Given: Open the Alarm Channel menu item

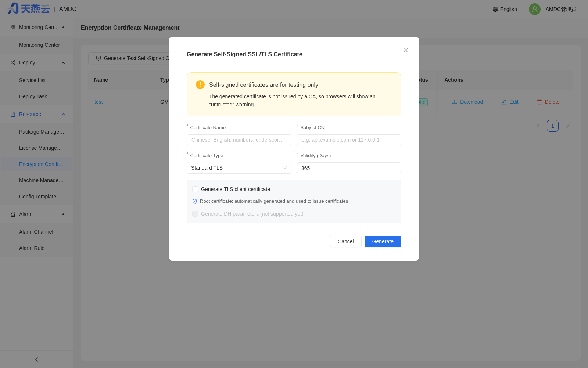Looking at the screenshot, I should point(37,232).
